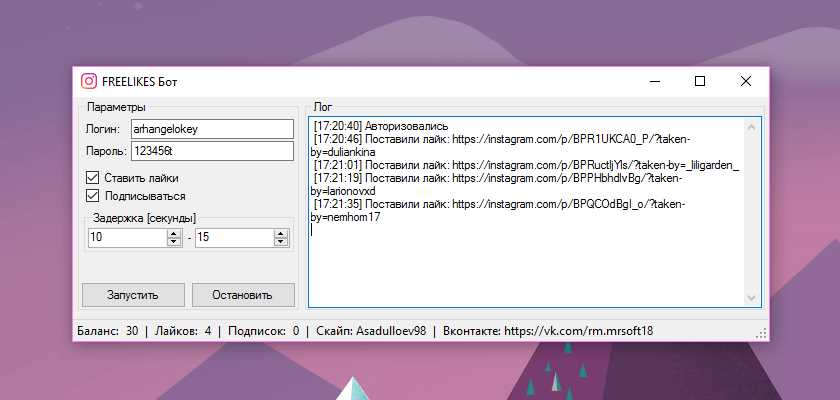This screenshot has height=400, width=840.
Task: Click the window resize grip in status bar
Action: pos(761,334)
